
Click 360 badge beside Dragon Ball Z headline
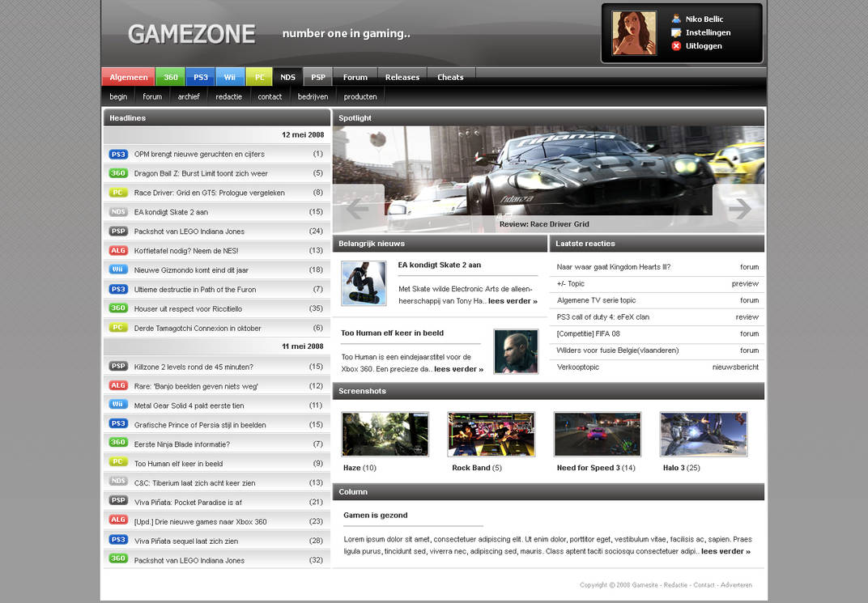[x=118, y=173]
